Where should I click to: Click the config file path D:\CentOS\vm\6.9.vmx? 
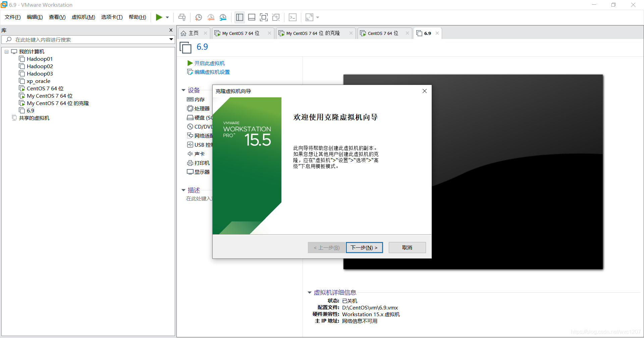pos(370,307)
